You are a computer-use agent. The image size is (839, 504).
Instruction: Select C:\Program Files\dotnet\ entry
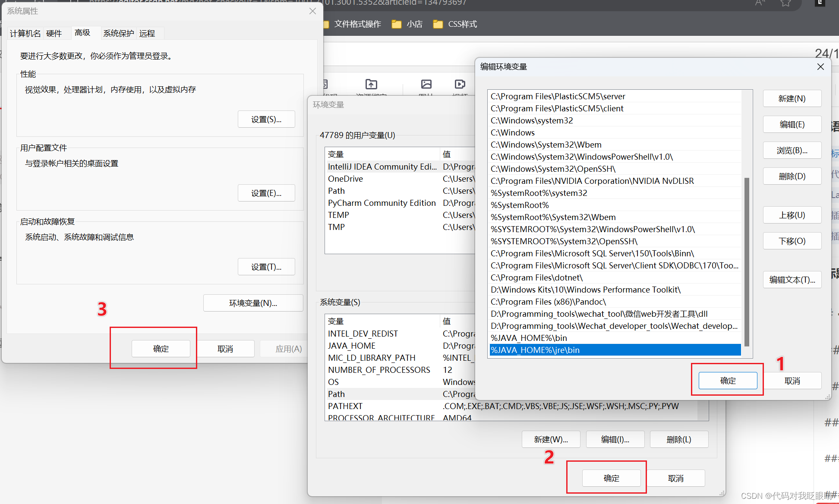[x=615, y=277]
